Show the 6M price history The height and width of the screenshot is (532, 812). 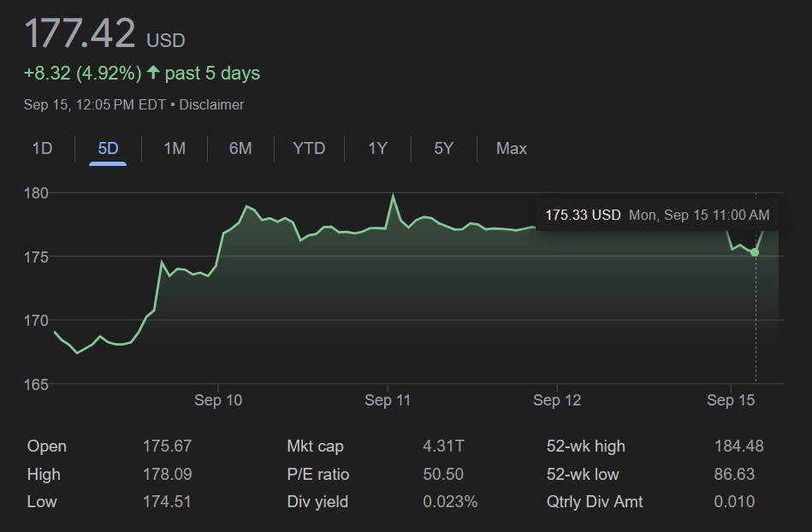[x=240, y=149]
